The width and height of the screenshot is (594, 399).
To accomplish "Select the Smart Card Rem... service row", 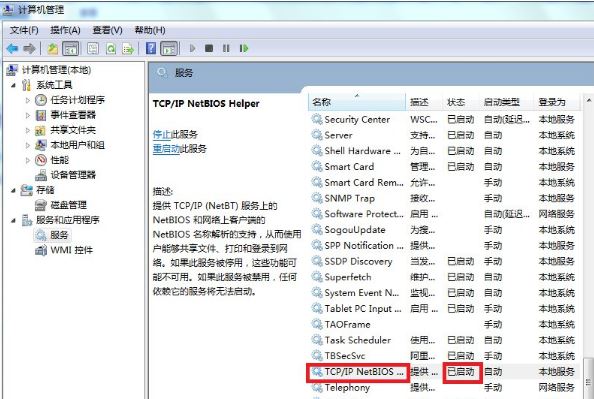I will [443, 183].
